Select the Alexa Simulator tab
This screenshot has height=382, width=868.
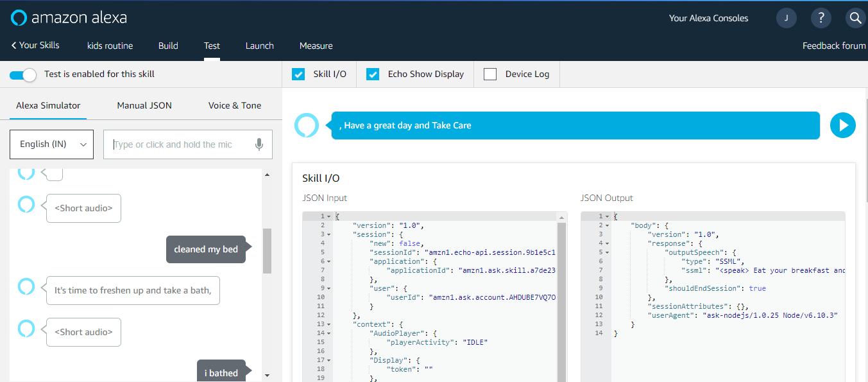click(49, 105)
